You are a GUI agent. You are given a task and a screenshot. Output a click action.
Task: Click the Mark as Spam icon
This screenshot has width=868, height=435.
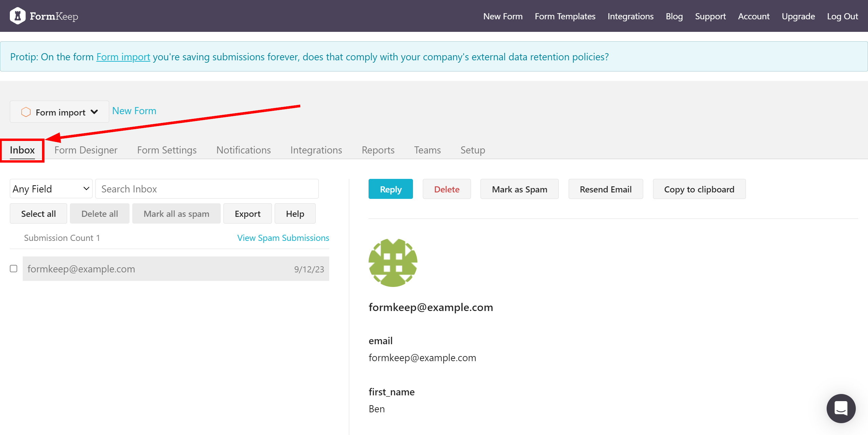[x=520, y=189]
